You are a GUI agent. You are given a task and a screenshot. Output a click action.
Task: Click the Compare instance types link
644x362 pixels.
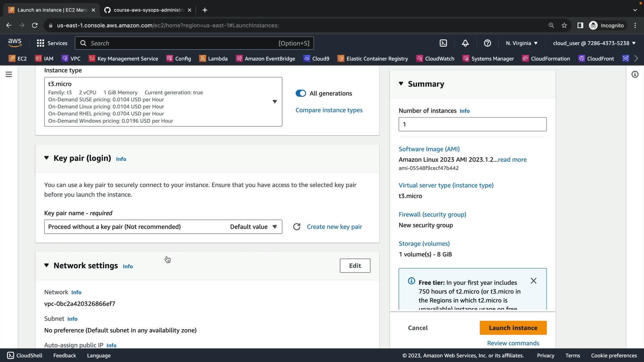click(x=329, y=110)
